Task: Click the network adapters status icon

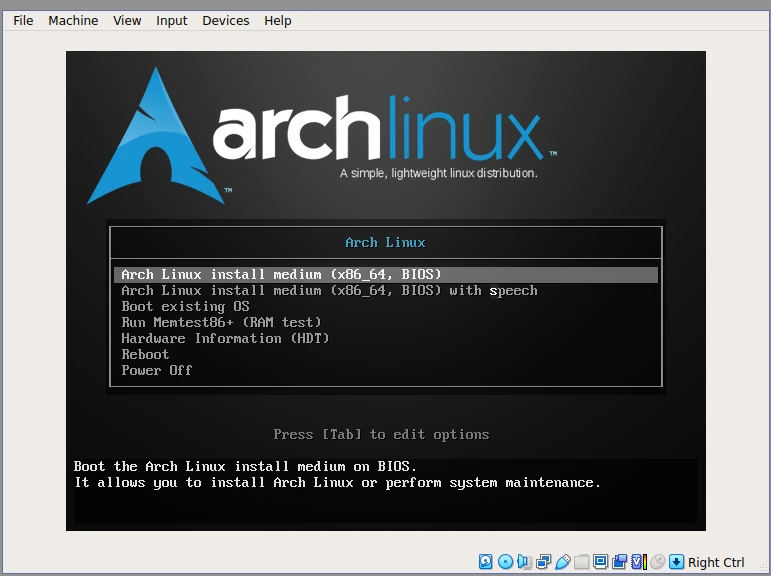Action: pos(544,562)
